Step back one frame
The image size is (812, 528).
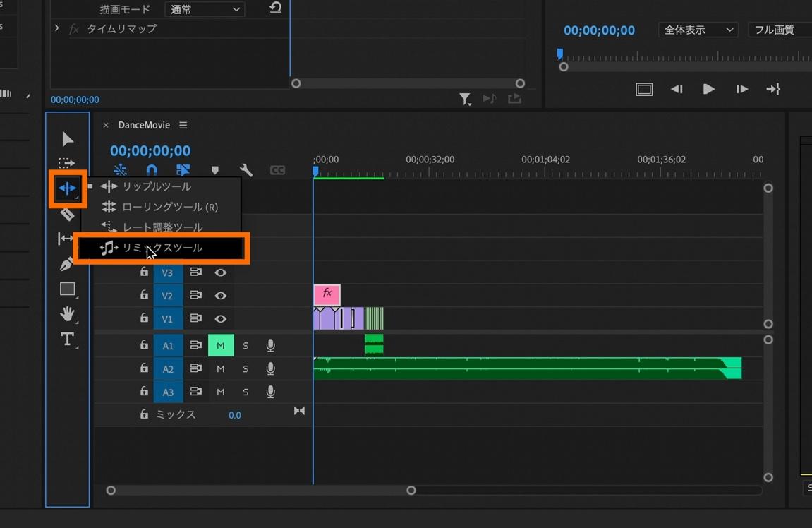tap(677, 89)
